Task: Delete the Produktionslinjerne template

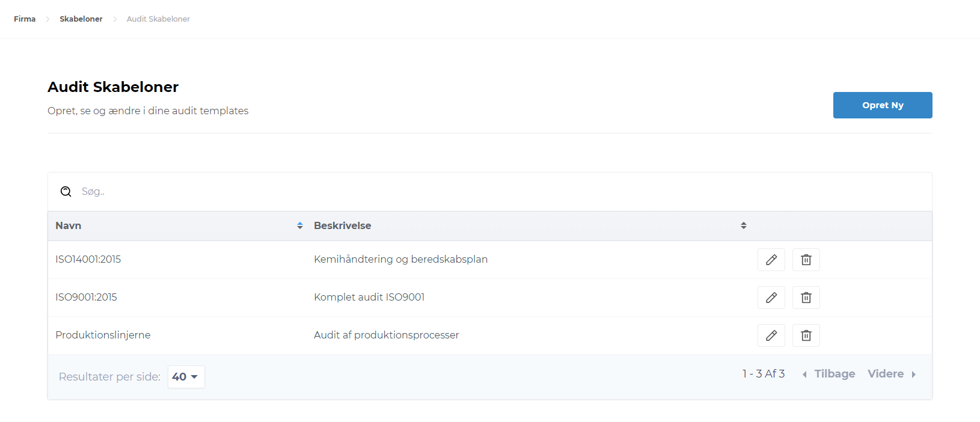Action: click(x=806, y=335)
